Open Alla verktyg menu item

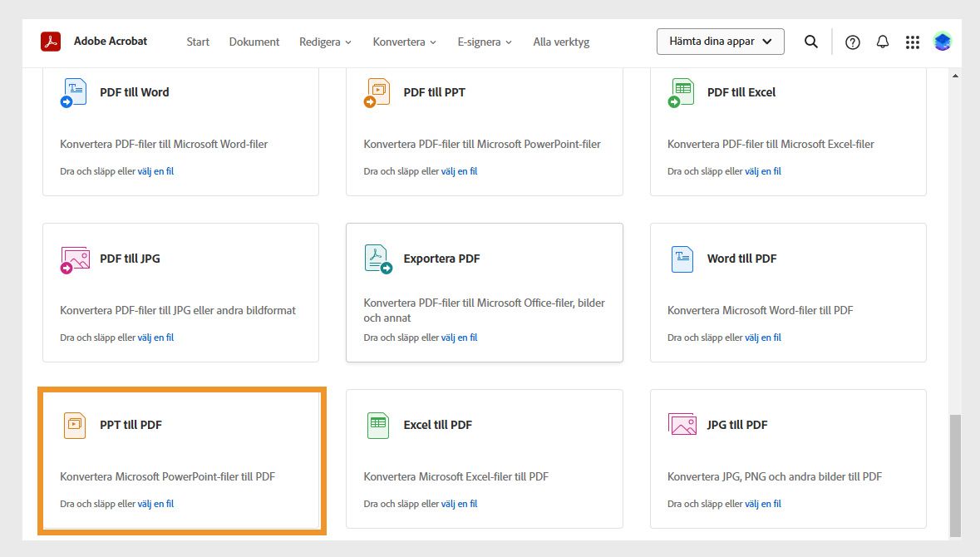tap(561, 42)
